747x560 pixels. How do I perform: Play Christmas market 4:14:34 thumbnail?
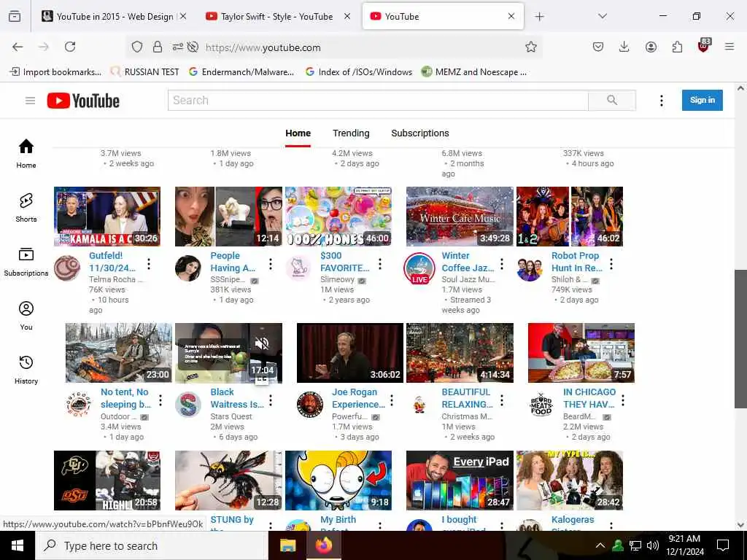(460, 353)
